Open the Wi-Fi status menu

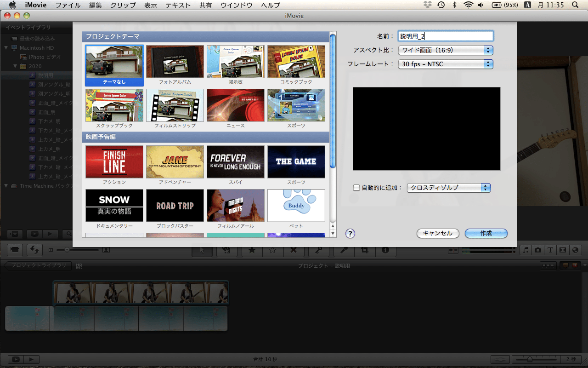point(468,5)
